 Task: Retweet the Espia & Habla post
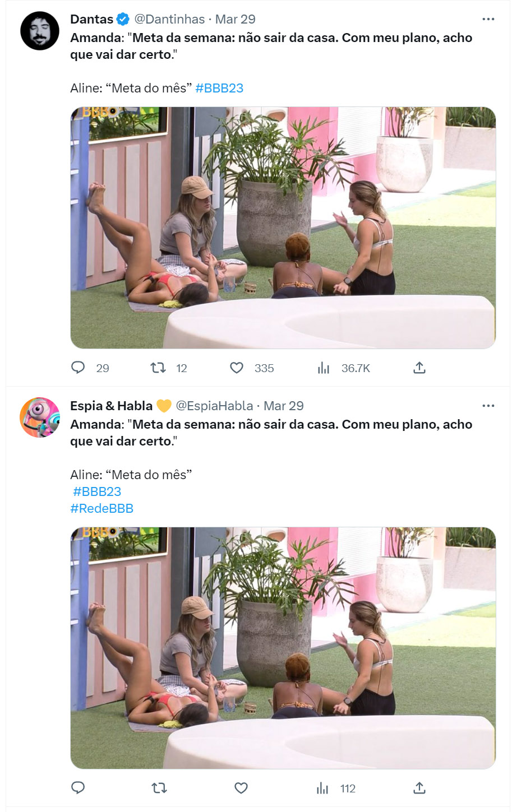(159, 788)
